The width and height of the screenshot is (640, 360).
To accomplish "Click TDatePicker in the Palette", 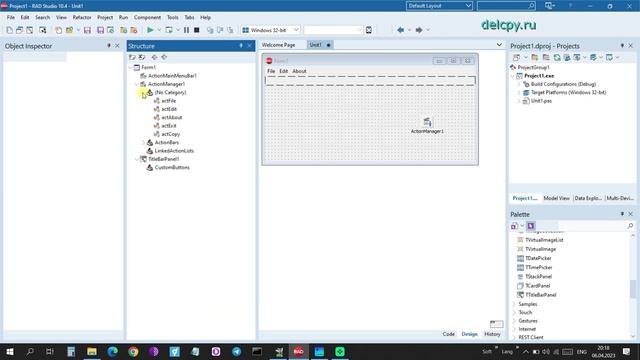I will pos(538,258).
